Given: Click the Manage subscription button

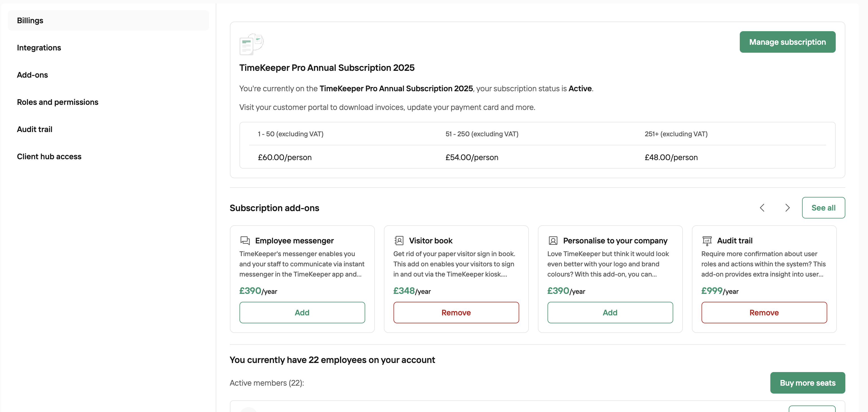Looking at the screenshot, I should [x=787, y=42].
